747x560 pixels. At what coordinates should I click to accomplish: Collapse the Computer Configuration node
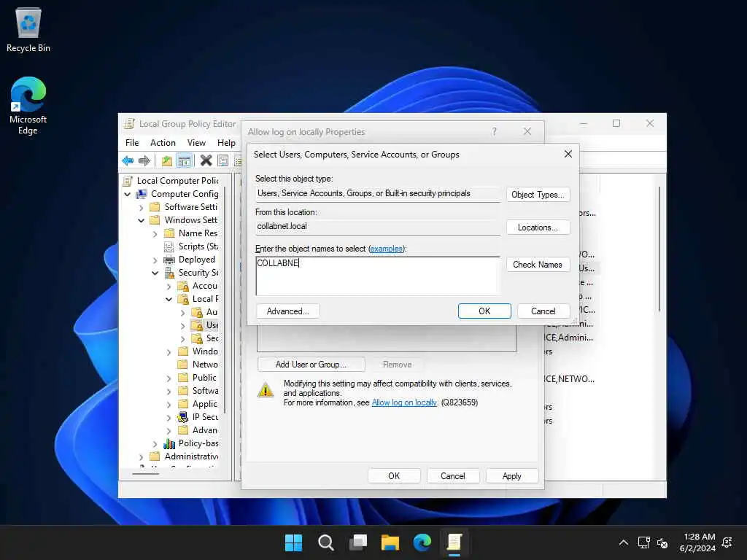click(127, 194)
